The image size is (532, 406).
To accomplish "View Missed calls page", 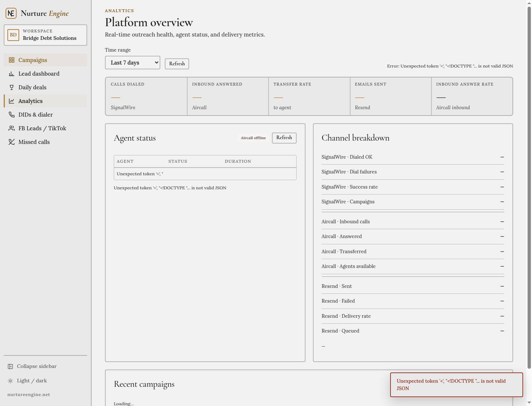I will (45, 142).
